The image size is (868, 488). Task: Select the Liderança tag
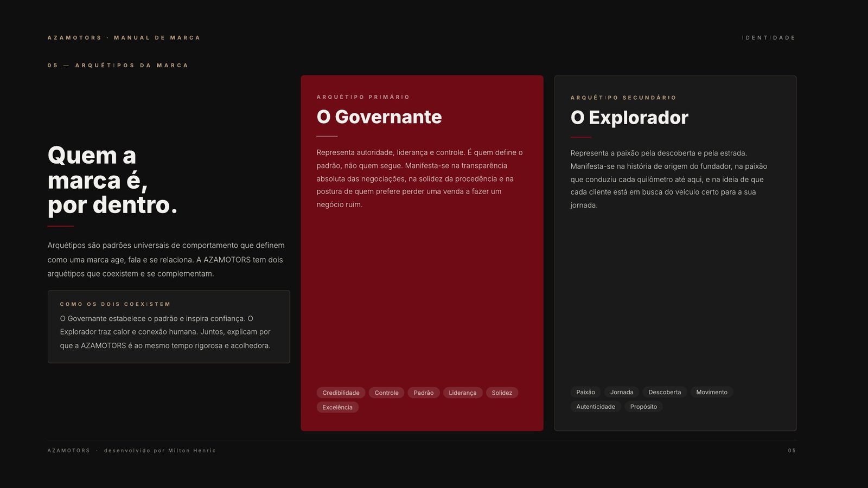[463, 393]
